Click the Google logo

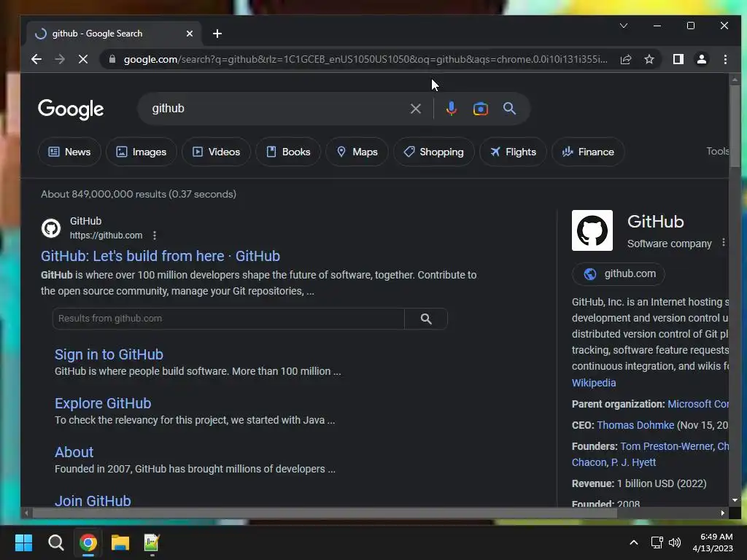tap(71, 109)
